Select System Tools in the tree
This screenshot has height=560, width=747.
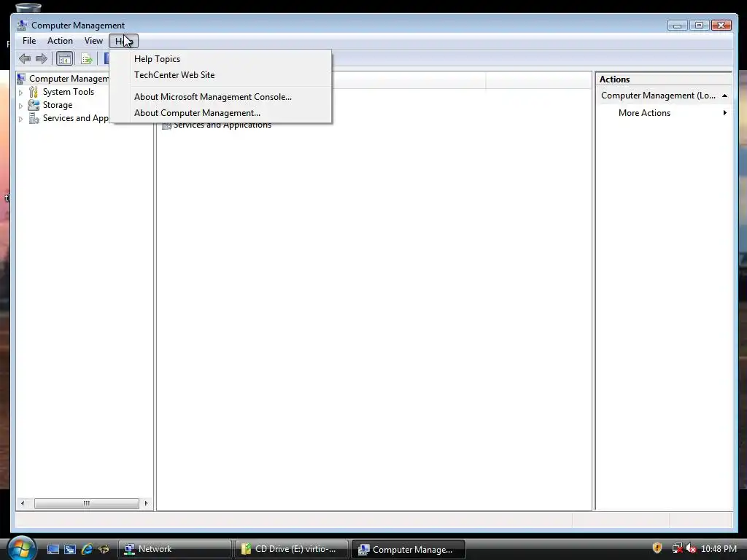coord(69,92)
